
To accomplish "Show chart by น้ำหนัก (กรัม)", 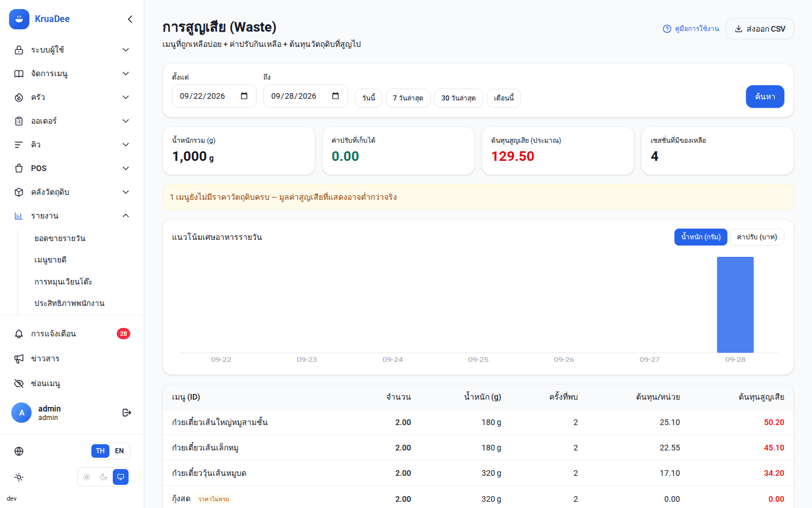I will 701,237.
